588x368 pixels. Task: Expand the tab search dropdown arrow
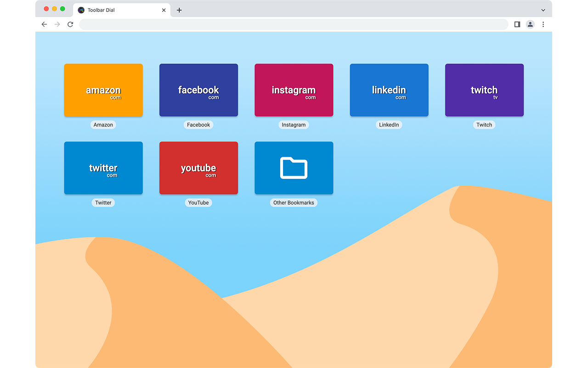point(543,10)
